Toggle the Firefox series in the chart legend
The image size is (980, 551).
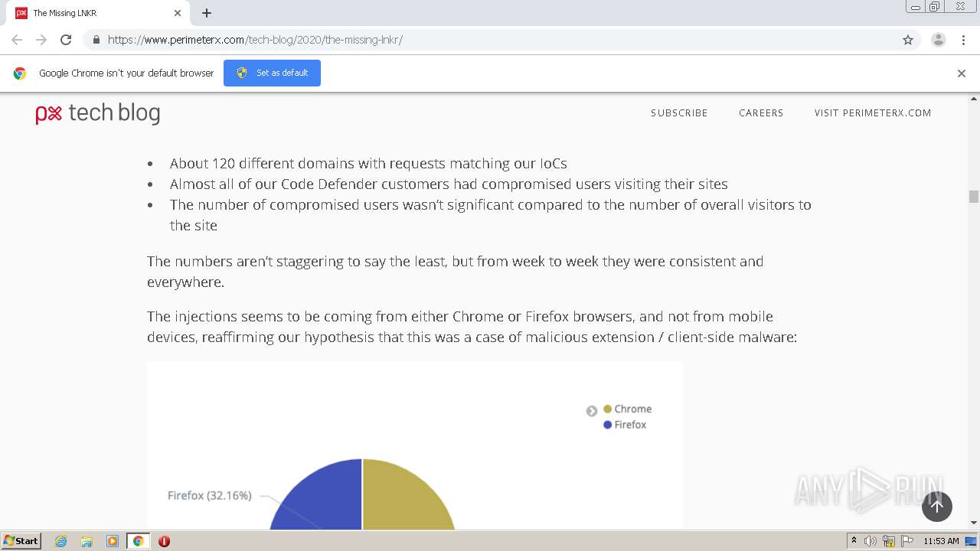[x=625, y=425]
